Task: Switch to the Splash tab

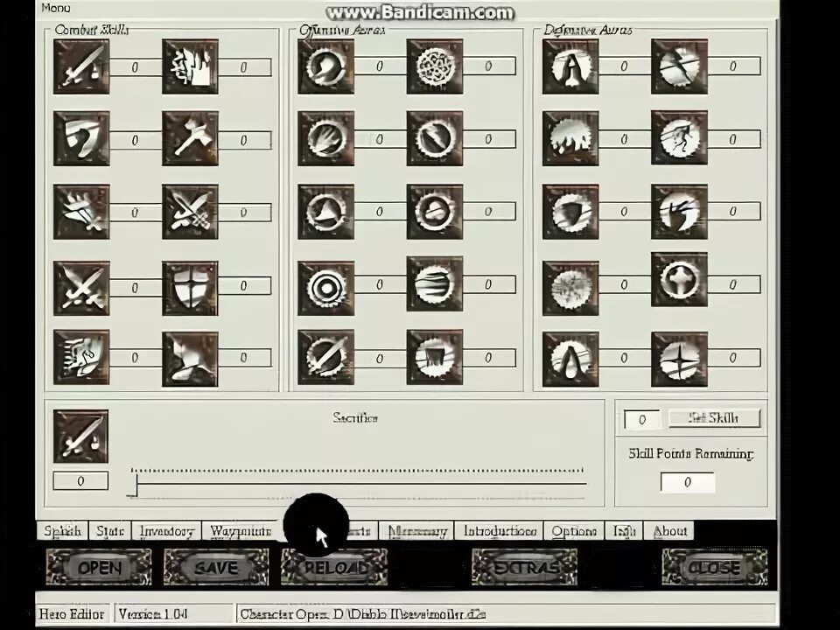Action: pyautogui.click(x=63, y=531)
